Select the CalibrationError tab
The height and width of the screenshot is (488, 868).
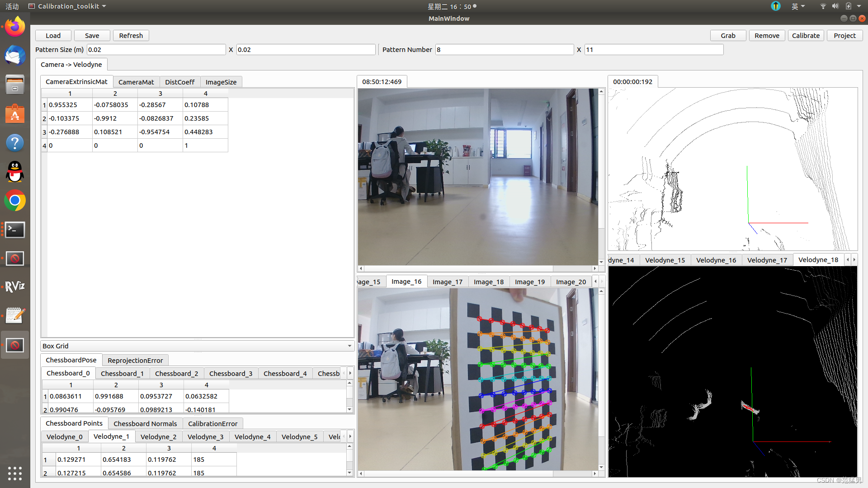pyautogui.click(x=213, y=424)
